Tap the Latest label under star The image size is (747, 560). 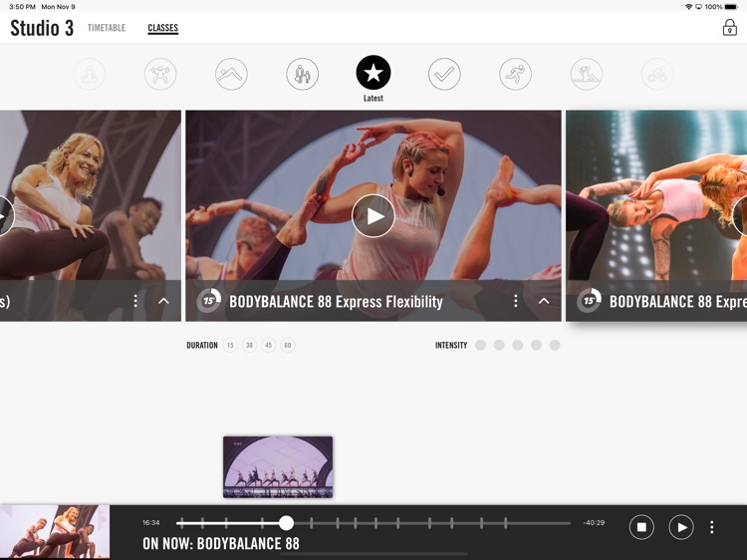373,99
